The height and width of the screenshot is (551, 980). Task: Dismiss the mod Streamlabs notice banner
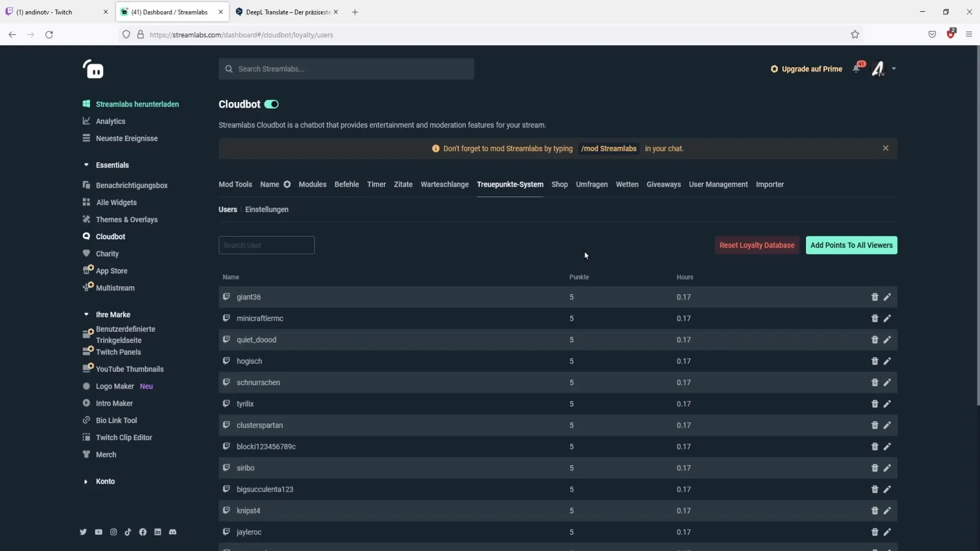[x=886, y=148]
